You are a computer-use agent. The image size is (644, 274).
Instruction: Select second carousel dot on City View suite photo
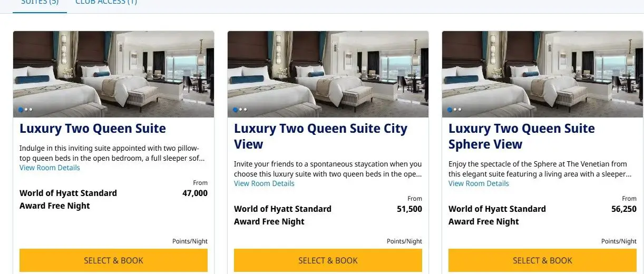pos(240,110)
